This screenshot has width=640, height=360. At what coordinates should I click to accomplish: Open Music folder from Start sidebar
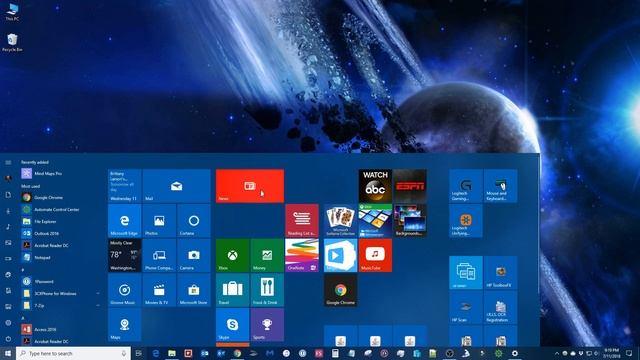(x=8, y=227)
